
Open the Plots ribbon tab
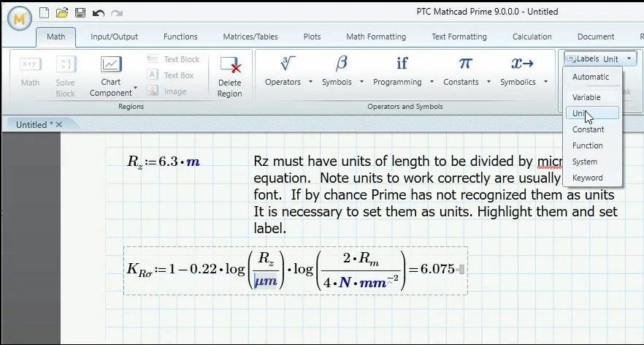pyautogui.click(x=313, y=37)
